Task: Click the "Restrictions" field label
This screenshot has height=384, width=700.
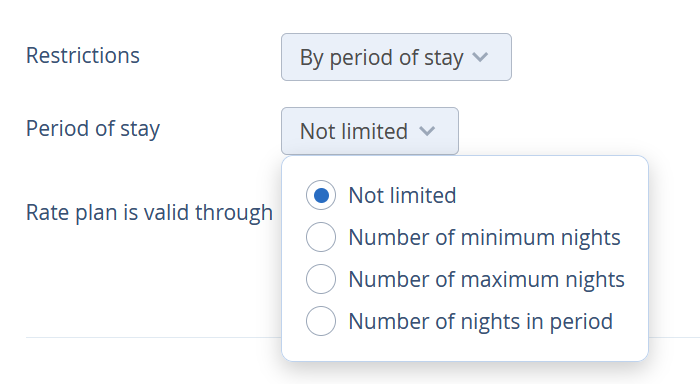Action: (83, 56)
